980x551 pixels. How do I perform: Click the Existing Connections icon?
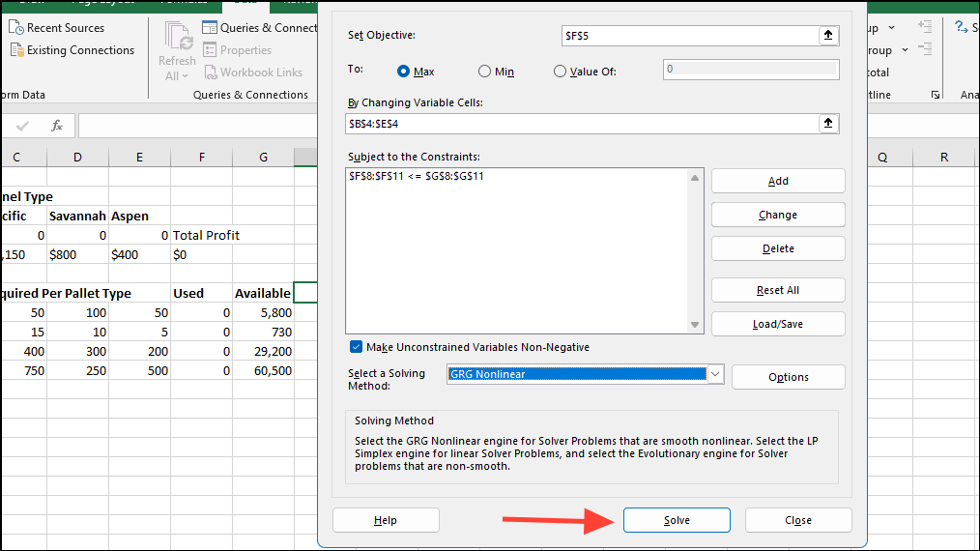[x=16, y=50]
